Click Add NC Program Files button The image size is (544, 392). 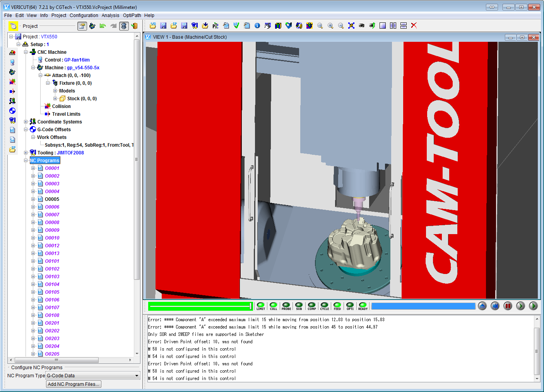coord(74,384)
